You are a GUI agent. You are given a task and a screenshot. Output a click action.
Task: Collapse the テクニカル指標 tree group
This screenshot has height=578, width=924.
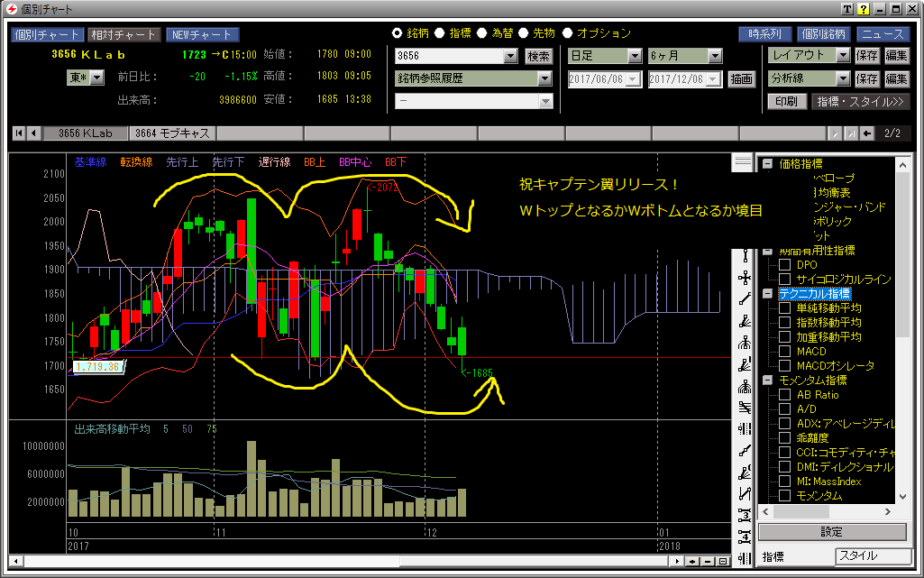pos(767,293)
